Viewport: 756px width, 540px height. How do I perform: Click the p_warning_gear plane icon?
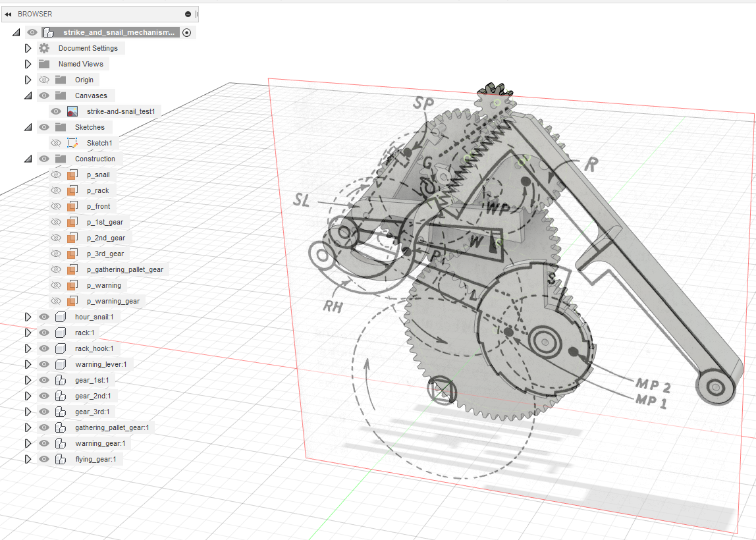pyautogui.click(x=72, y=301)
